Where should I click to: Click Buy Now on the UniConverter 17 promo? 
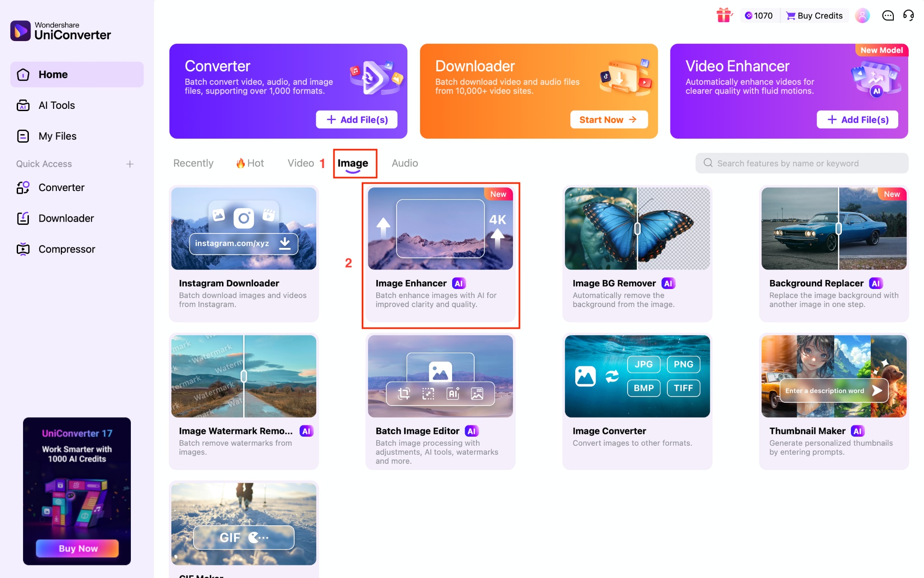[x=77, y=548]
